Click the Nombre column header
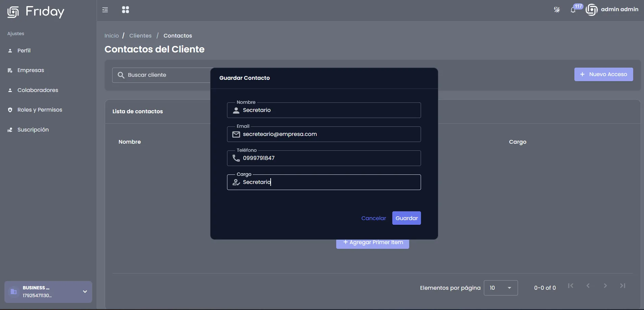The image size is (644, 310). click(x=130, y=142)
